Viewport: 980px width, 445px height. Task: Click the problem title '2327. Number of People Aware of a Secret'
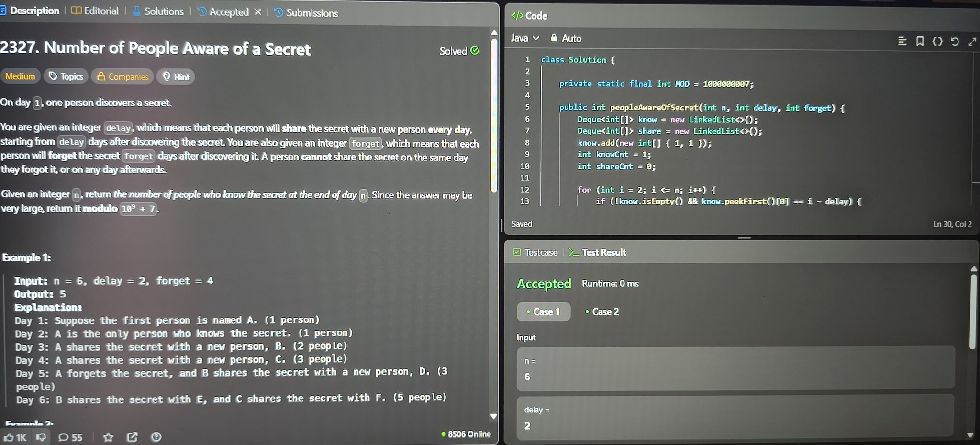point(155,48)
